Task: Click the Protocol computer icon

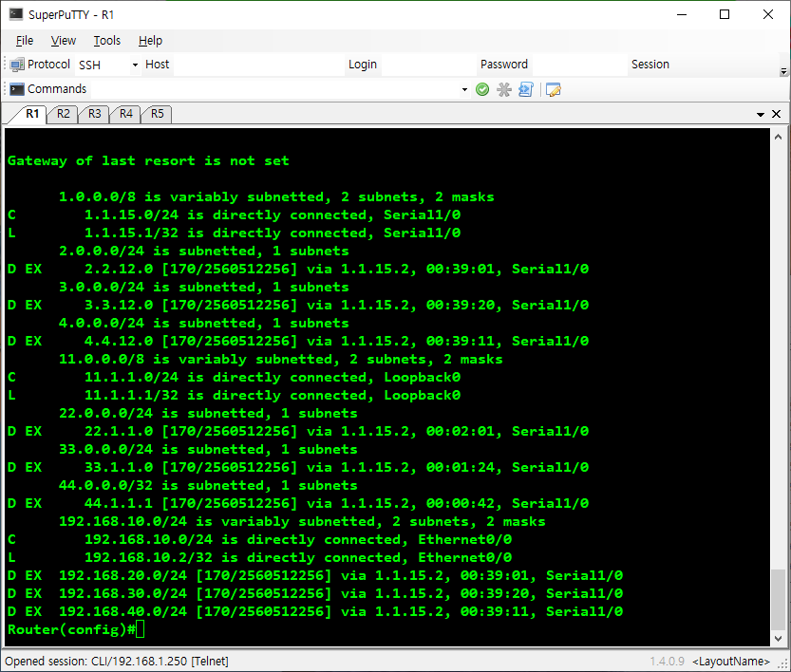Action: [17, 65]
